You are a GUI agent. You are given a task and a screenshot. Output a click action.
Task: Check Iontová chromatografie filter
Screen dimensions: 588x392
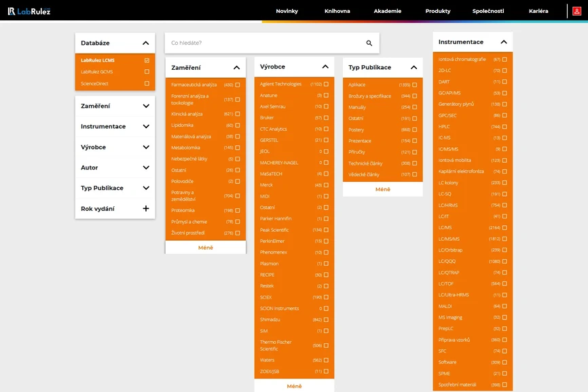[x=504, y=60]
